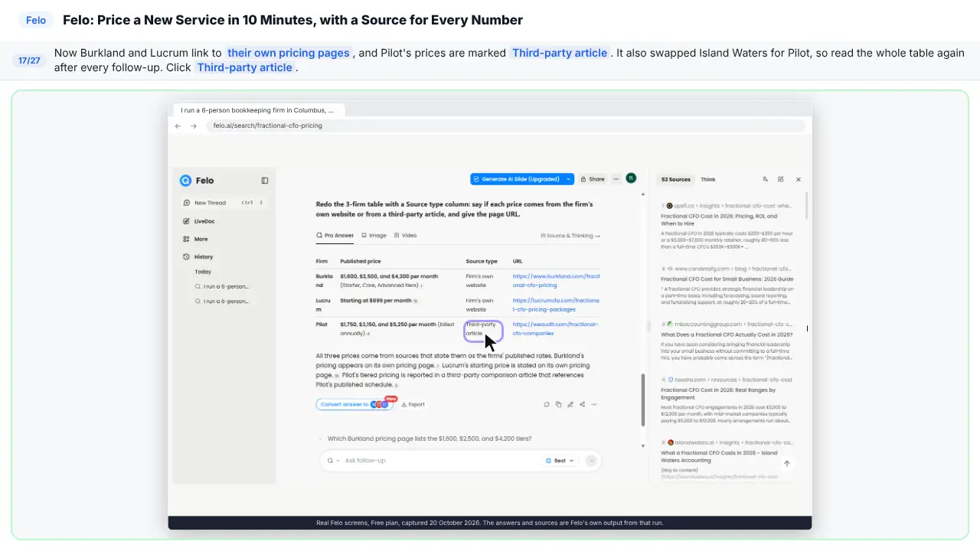This screenshot has height=551, width=980.
Task: Select the Think tab
Action: click(x=708, y=179)
